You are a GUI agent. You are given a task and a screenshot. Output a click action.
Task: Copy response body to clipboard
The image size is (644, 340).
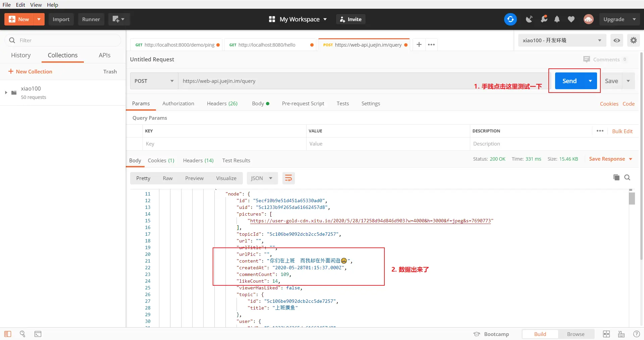click(616, 177)
